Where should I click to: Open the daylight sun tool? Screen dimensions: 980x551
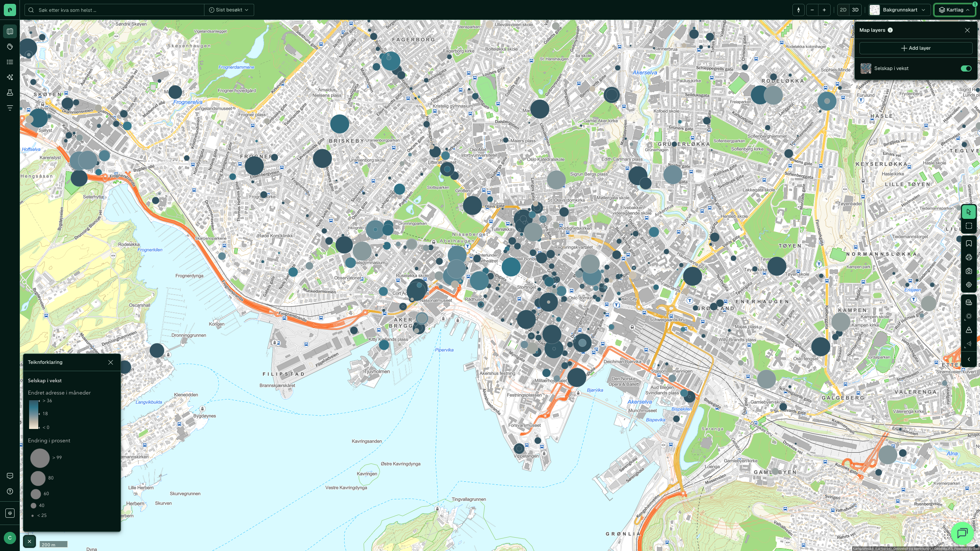[x=969, y=316]
